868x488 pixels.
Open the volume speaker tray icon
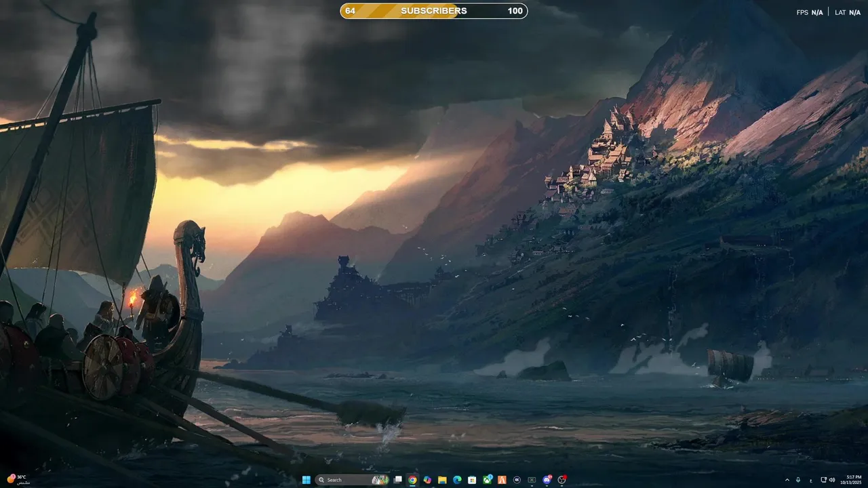[832, 480]
